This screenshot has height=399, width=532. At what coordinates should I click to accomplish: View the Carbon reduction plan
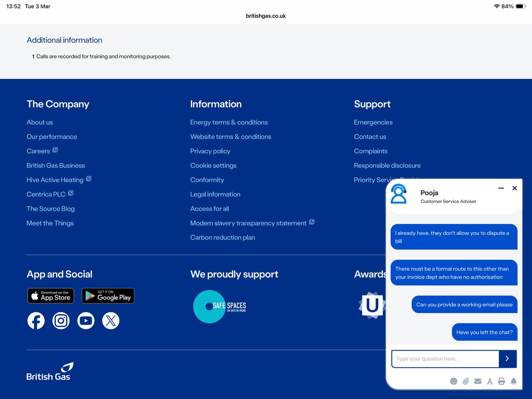(x=223, y=238)
